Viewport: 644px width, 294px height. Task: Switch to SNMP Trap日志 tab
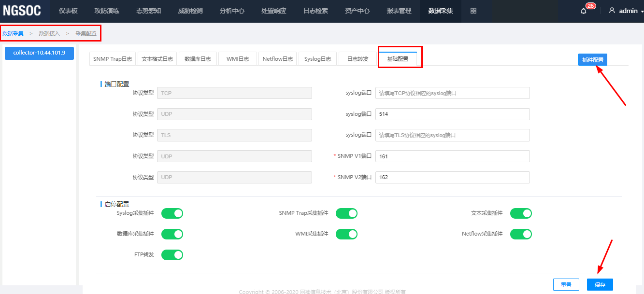click(x=113, y=58)
